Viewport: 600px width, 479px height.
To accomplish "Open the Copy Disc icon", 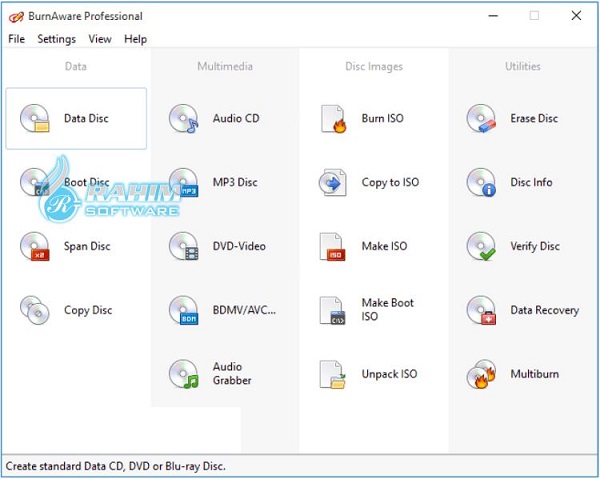I will tap(35, 310).
